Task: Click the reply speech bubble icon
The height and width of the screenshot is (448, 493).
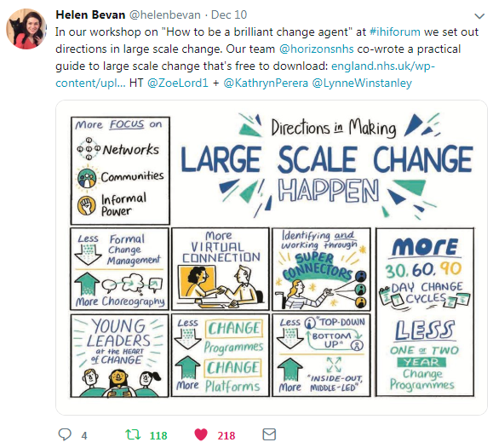Action: [x=65, y=434]
